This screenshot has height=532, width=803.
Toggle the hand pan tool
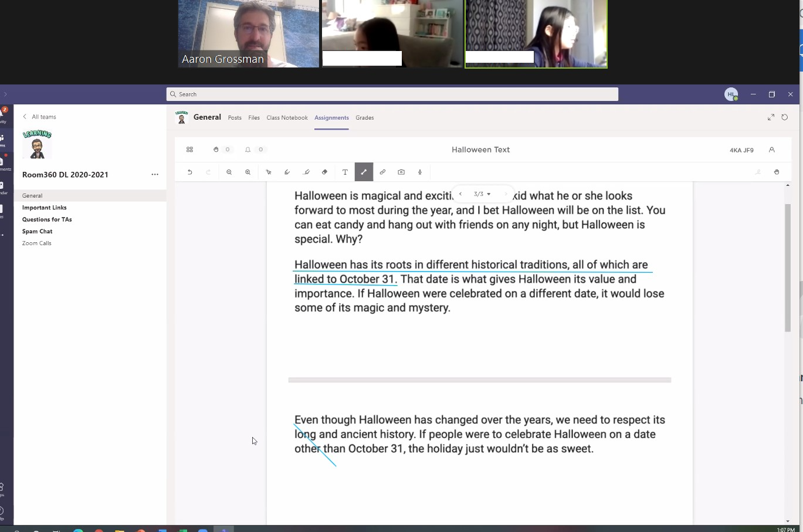click(777, 172)
